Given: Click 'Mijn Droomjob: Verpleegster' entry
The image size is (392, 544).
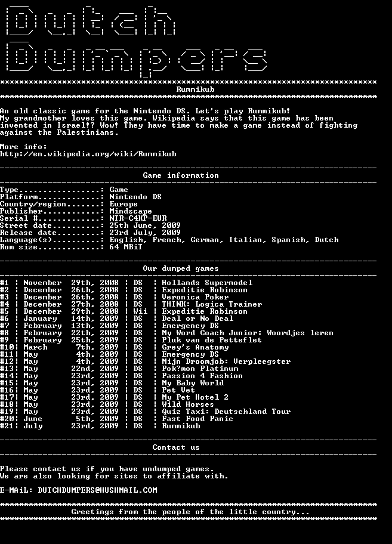Looking at the screenshot, I should point(226,361).
